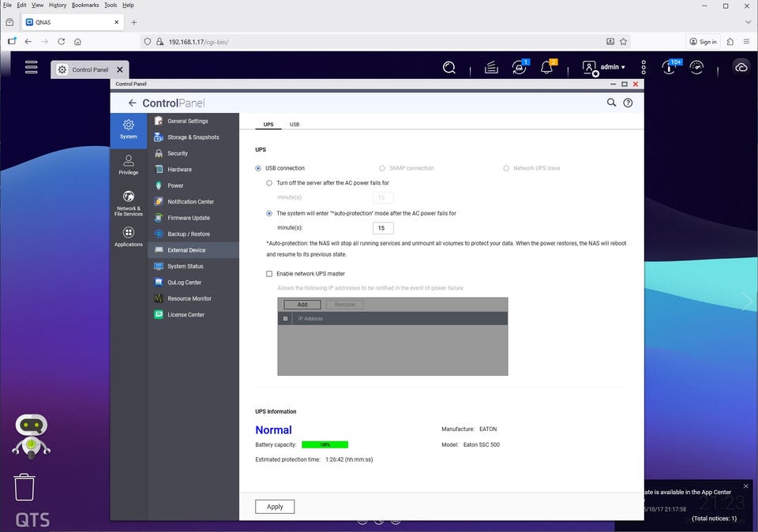Open the Recycle Bin trash icon
758x532 pixels.
[x=24, y=487]
